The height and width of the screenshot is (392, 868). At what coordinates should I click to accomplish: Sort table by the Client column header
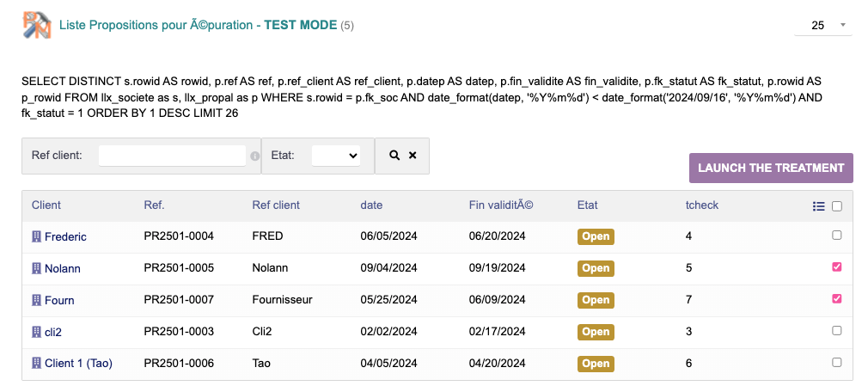click(46, 205)
